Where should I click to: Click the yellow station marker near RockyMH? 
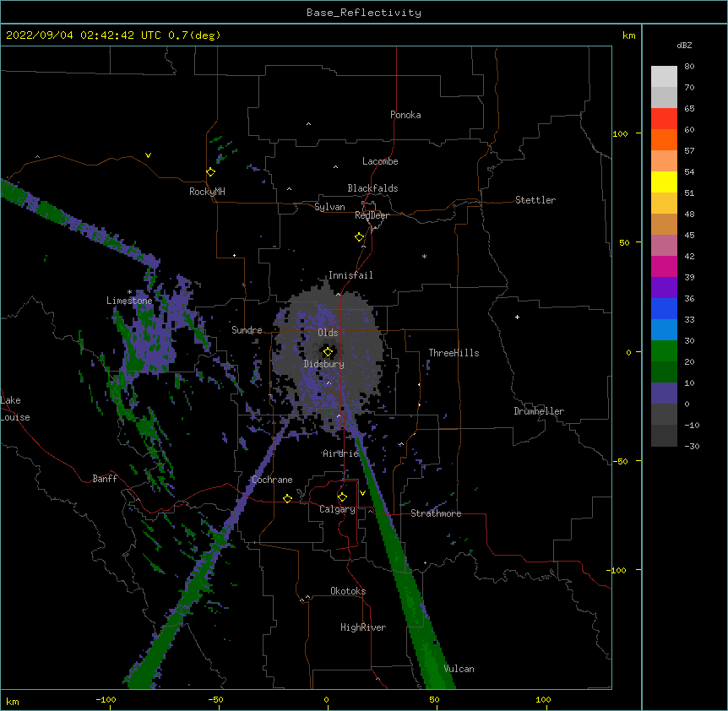[x=211, y=172]
